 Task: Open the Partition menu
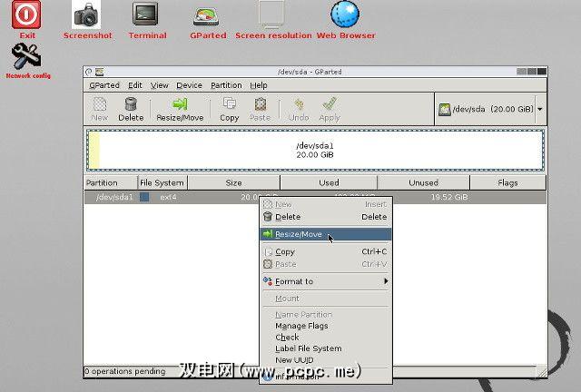click(x=226, y=85)
